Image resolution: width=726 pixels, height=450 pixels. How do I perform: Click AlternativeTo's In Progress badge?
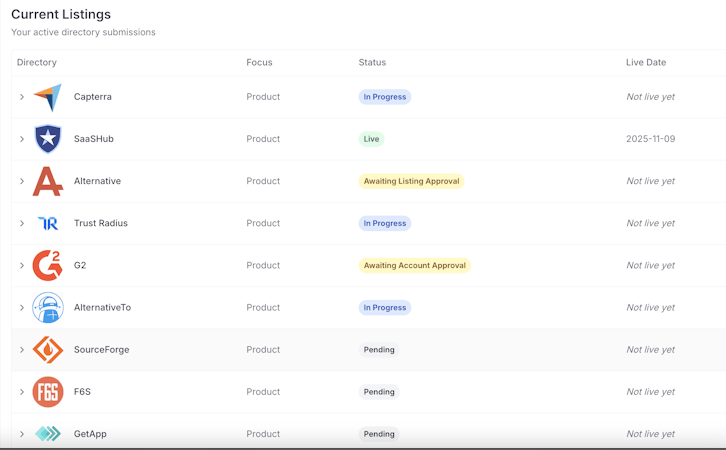[385, 307]
